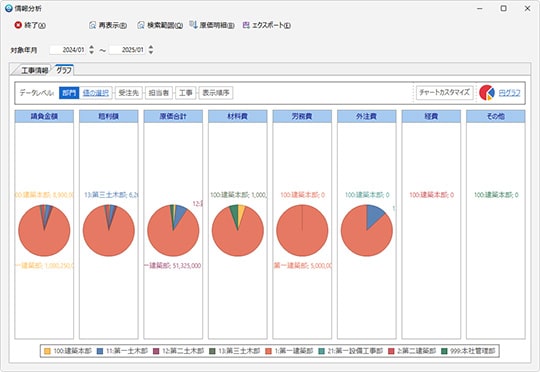Click the 労務費 column header
The width and height of the screenshot is (540, 372).
point(302,116)
